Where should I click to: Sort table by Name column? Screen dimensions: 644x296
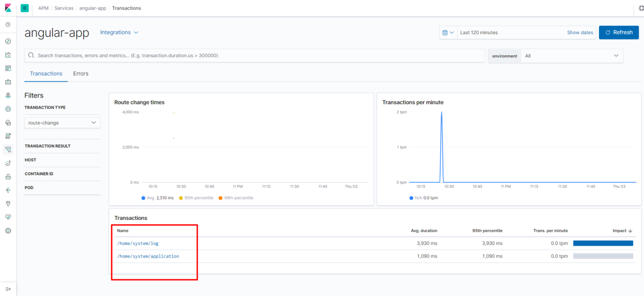pos(123,231)
